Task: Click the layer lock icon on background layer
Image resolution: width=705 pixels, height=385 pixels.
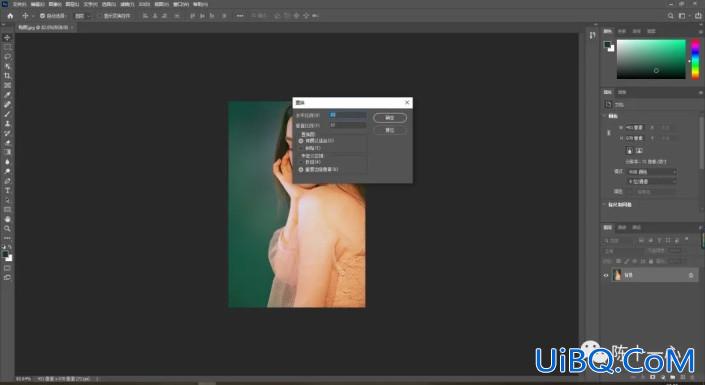Action: click(691, 275)
